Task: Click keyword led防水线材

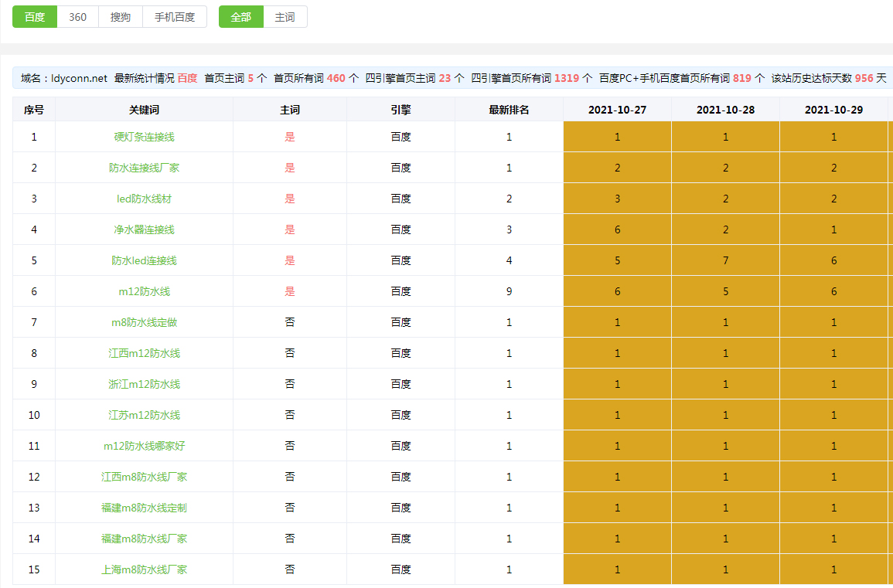Action: 144,199
